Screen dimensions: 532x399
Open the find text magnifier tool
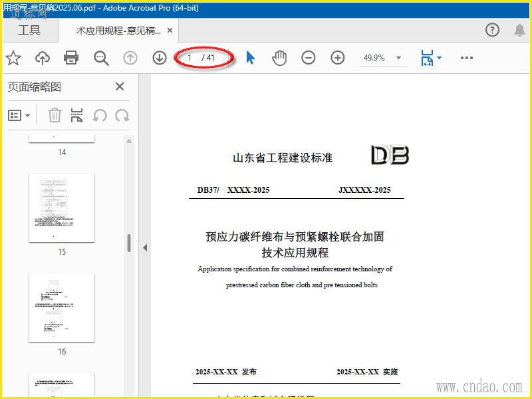click(101, 58)
